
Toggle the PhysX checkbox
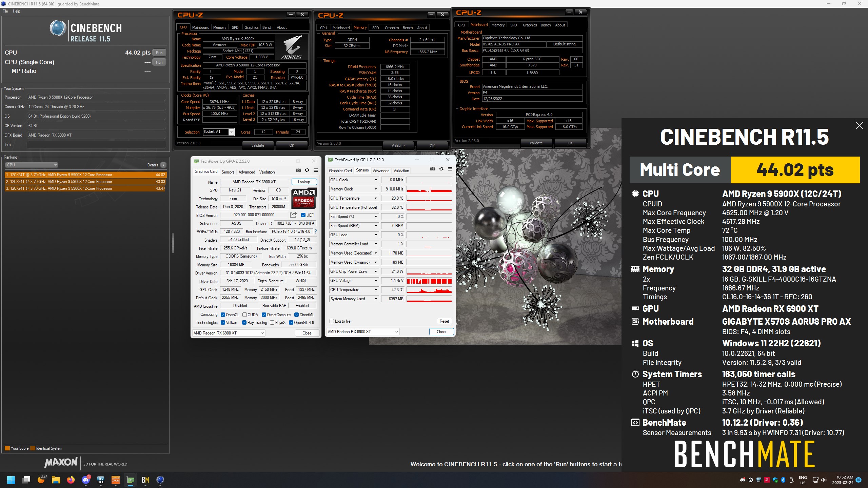click(x=272, y=323)
